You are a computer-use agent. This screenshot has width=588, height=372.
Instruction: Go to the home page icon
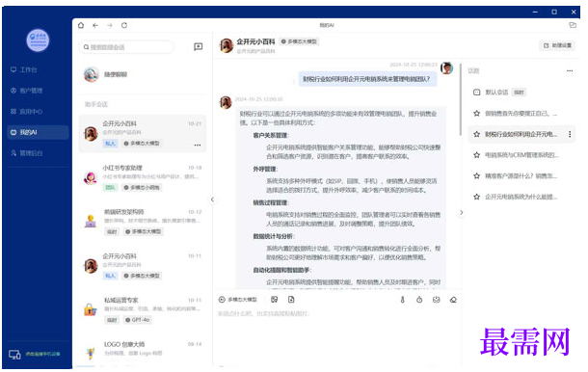tap(81, 25)
